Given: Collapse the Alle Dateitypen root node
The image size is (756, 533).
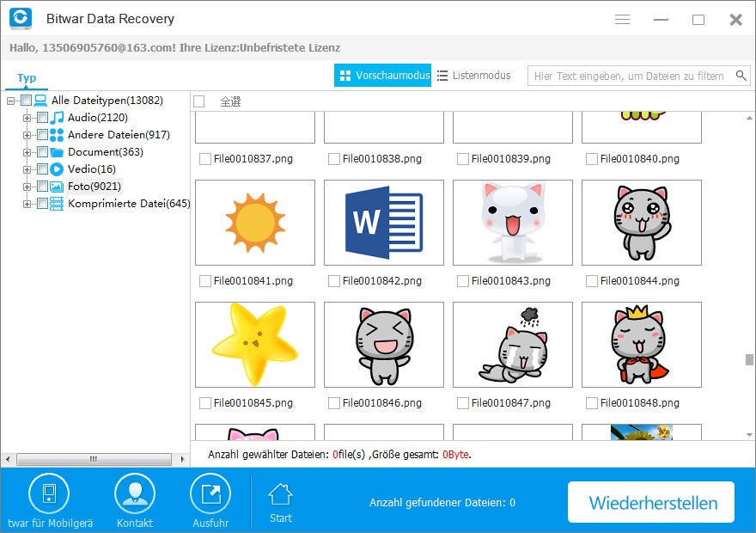Looking at the screenshot, I should point(10,101).
